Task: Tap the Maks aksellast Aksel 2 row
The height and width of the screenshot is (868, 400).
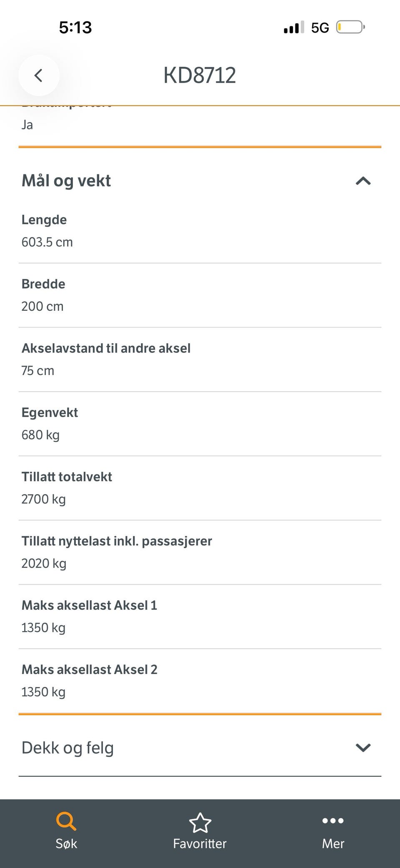Action: tap(200, 681)
